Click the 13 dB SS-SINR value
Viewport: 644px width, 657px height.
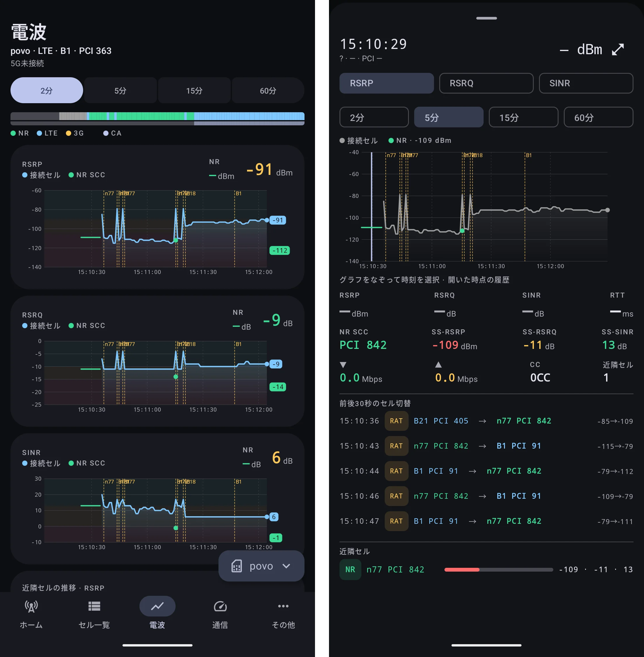click(614, 345)
